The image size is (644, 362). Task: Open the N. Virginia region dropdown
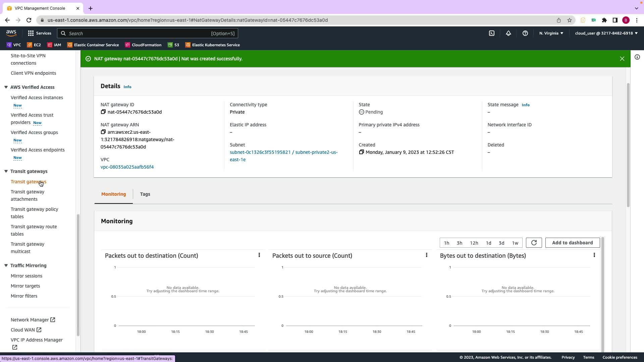coord(551,33)
